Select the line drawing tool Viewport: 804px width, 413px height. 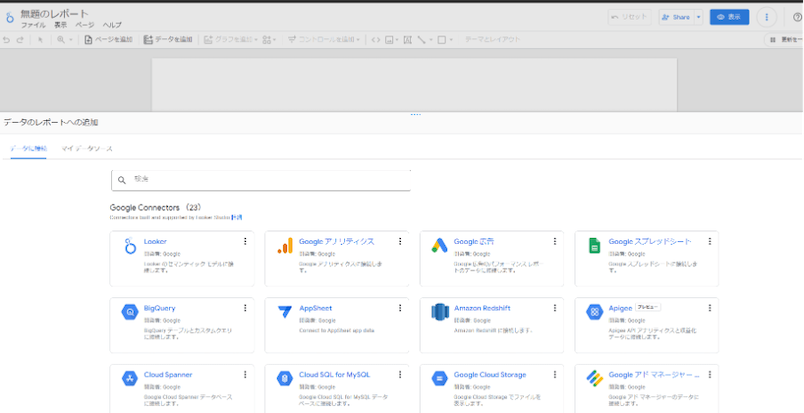[421, 40]
